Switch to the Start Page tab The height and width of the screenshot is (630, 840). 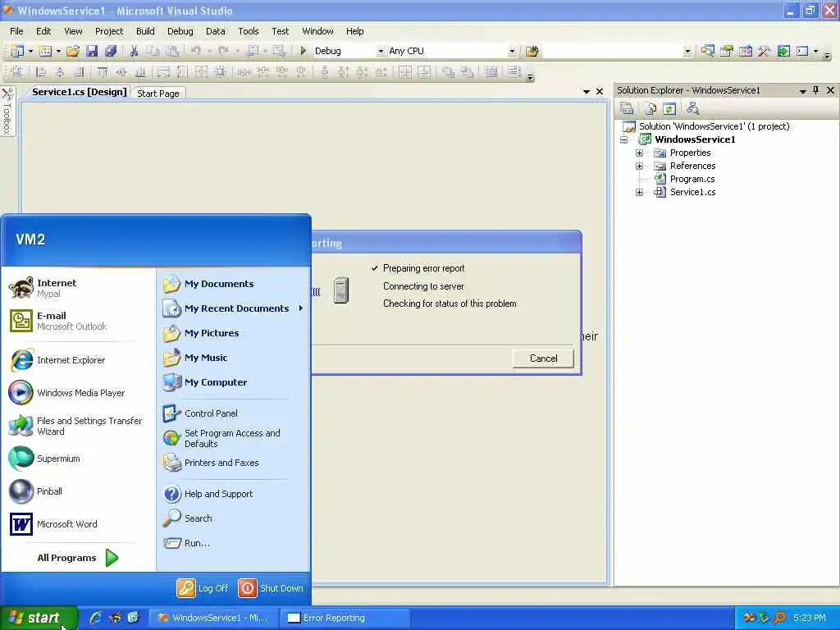point(158,94)
